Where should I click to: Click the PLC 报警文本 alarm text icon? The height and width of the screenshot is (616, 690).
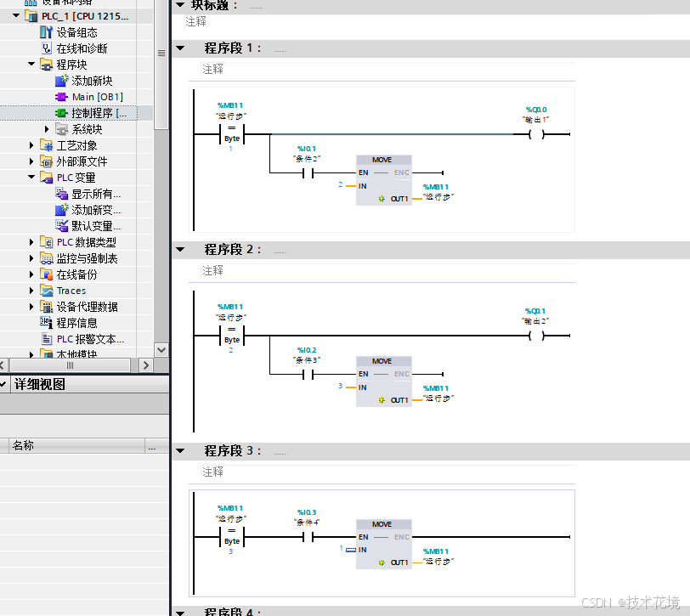coord(46,339)
